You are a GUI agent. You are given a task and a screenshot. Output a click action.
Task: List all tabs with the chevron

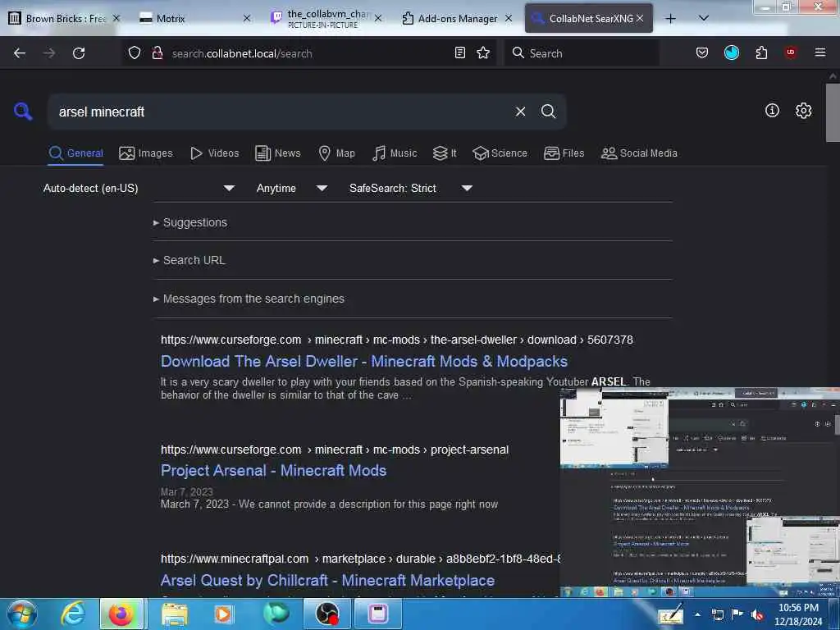[x=704, y=18]
